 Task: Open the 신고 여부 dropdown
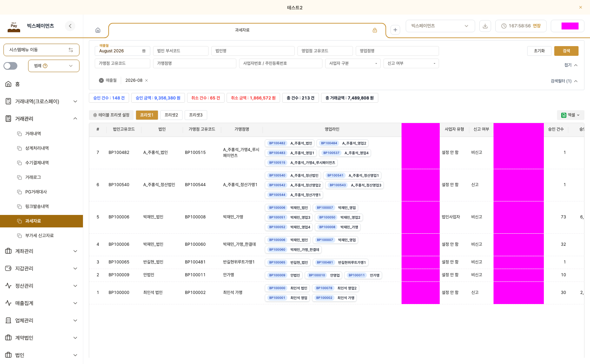(x=411, y=63)
